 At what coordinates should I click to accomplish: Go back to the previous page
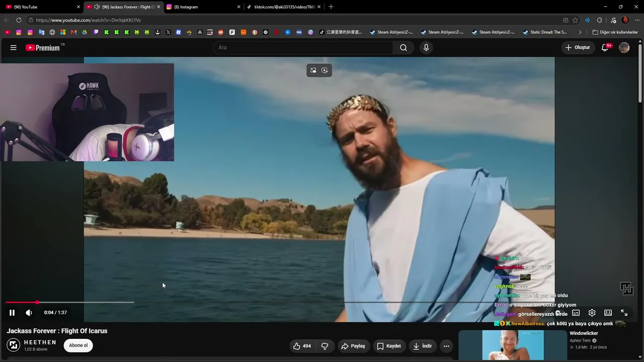(7, 20)
